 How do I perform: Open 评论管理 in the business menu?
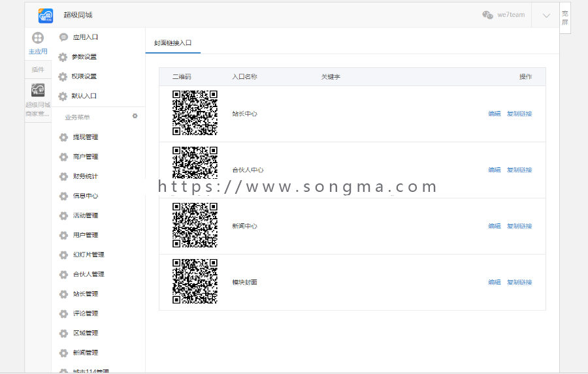pos(86,314)
